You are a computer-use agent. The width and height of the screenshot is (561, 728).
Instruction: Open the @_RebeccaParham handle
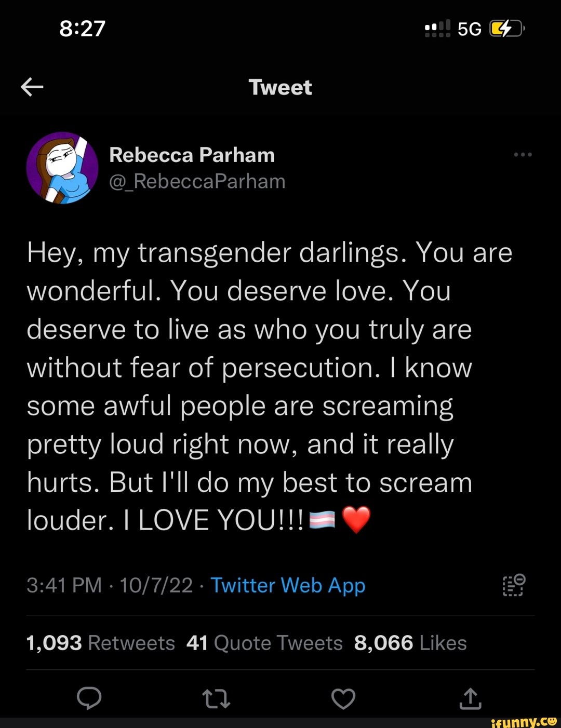click(197, 182)
